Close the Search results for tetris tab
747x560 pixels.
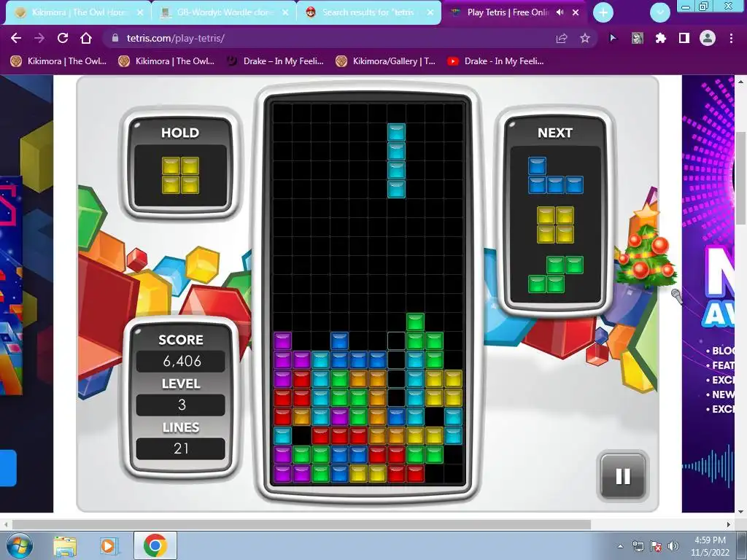[430, 12]
